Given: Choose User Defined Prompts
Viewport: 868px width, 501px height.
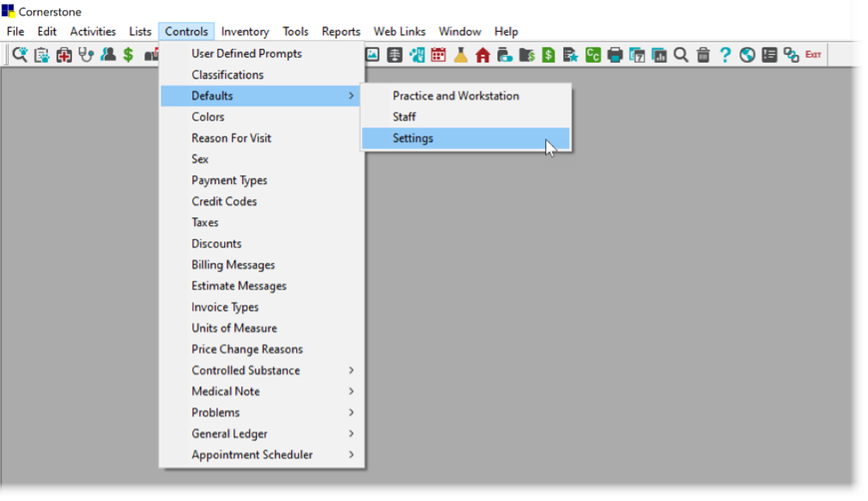Looking at the screenshot, I should (260, 53).
